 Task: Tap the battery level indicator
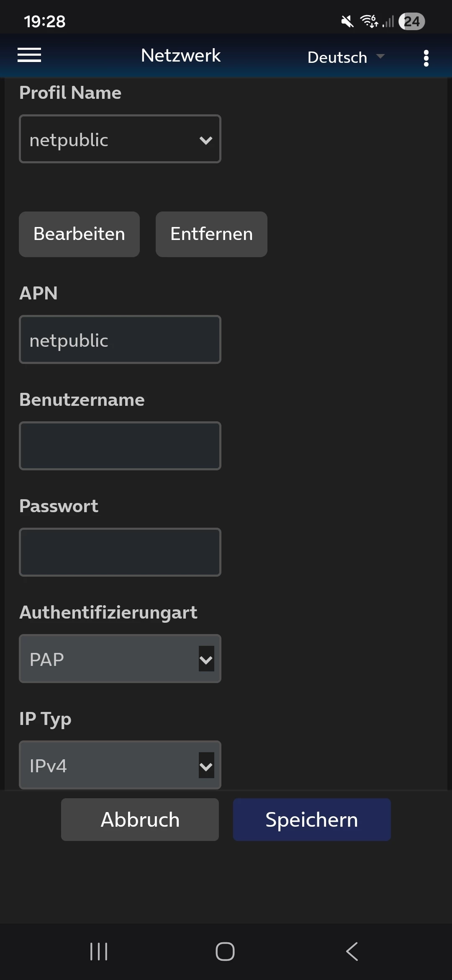(411, 21)
